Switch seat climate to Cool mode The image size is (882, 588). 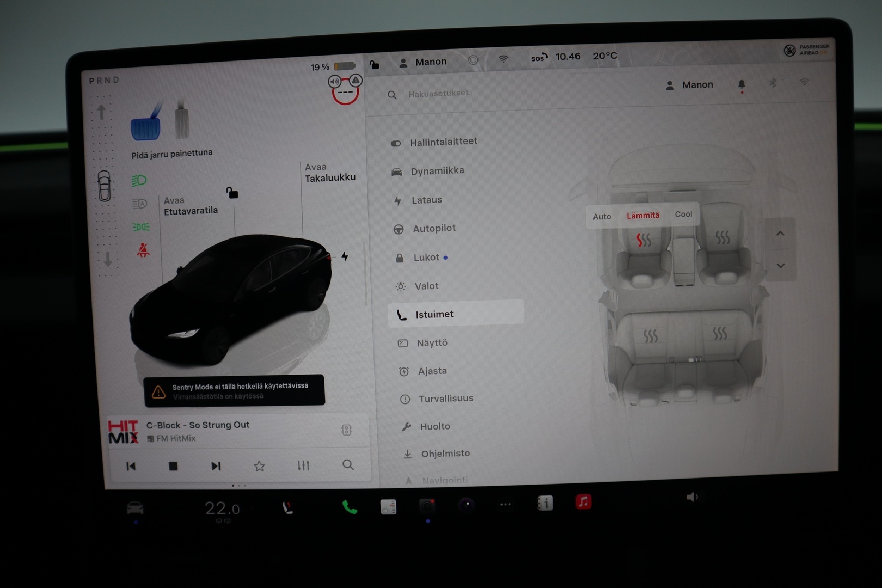683,214
